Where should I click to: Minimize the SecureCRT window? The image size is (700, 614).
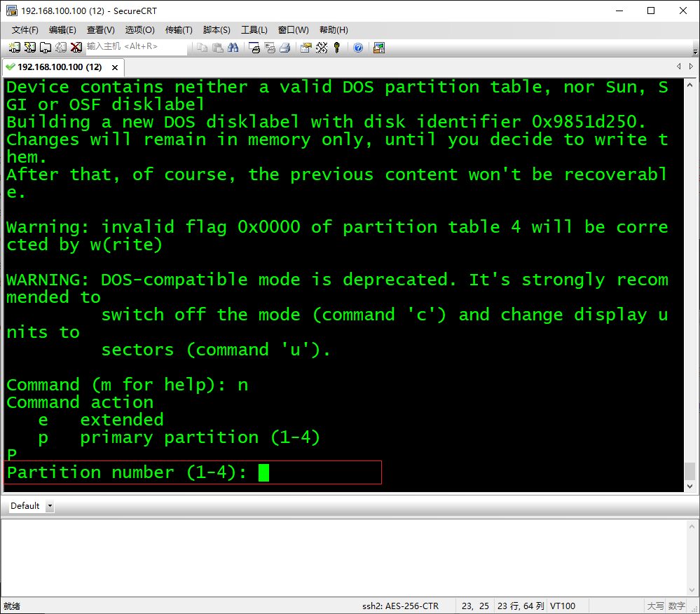pyautogui.click(x=619, y=11)
